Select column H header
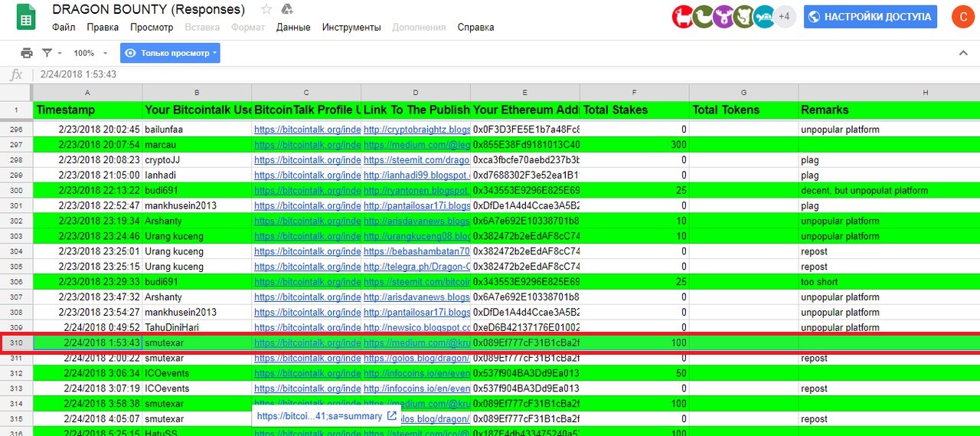The image size is (980, 436). click(x=889, y=92)
